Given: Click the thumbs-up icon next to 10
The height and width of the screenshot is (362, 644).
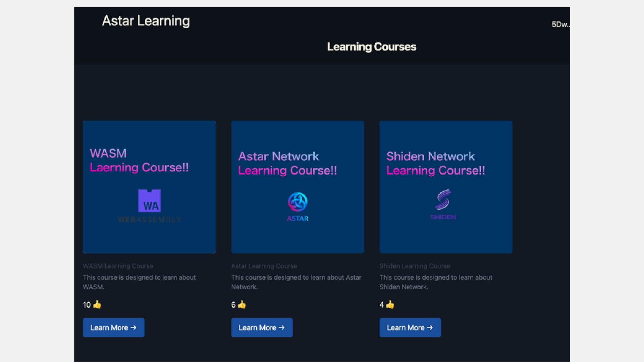Looking at the screenshot, I should 97,305.
